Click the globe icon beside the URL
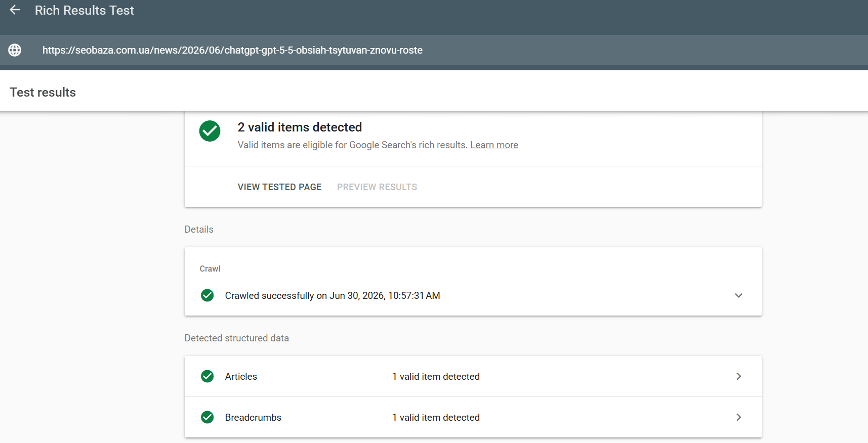The width and height of the screenshot is (868, 443). pos(15,50)
